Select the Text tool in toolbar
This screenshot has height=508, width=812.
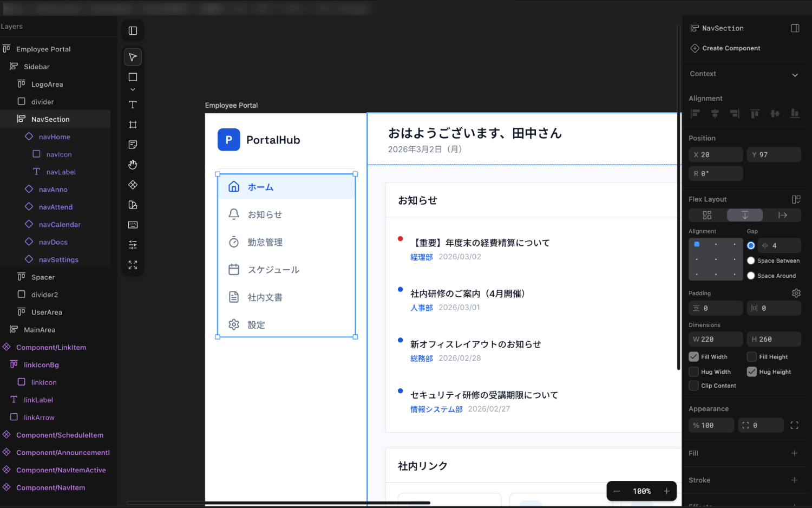click(x=133, y=105)
